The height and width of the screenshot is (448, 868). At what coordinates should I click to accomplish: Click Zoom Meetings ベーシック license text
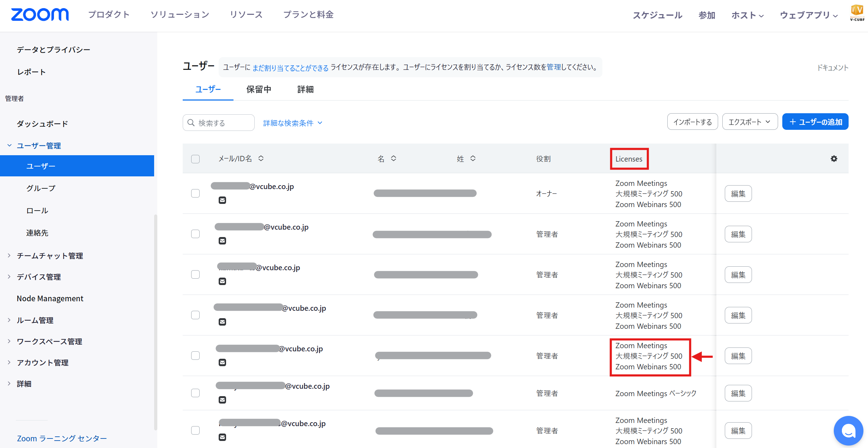(x=656, y=393)
